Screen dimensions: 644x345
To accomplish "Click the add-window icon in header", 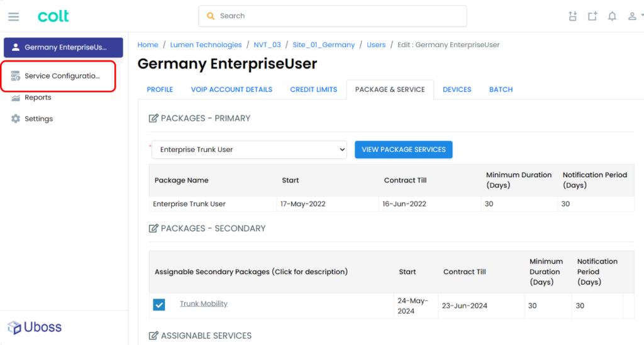I will point(592,16).
